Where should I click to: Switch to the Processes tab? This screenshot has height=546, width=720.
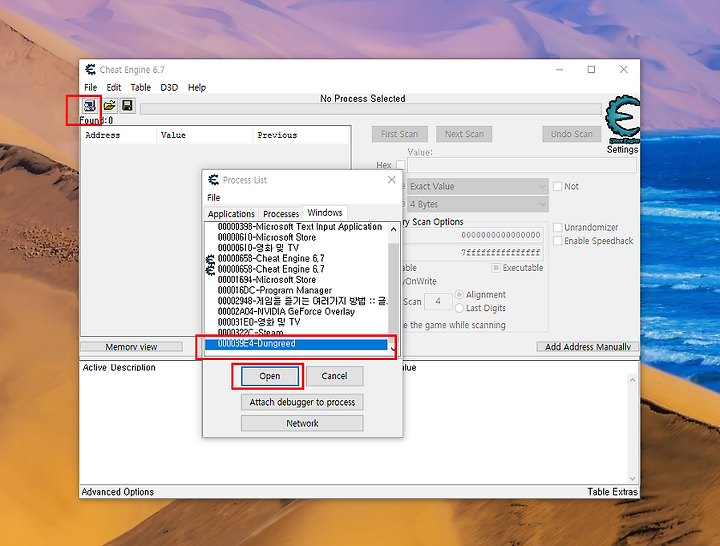[281, 214]
